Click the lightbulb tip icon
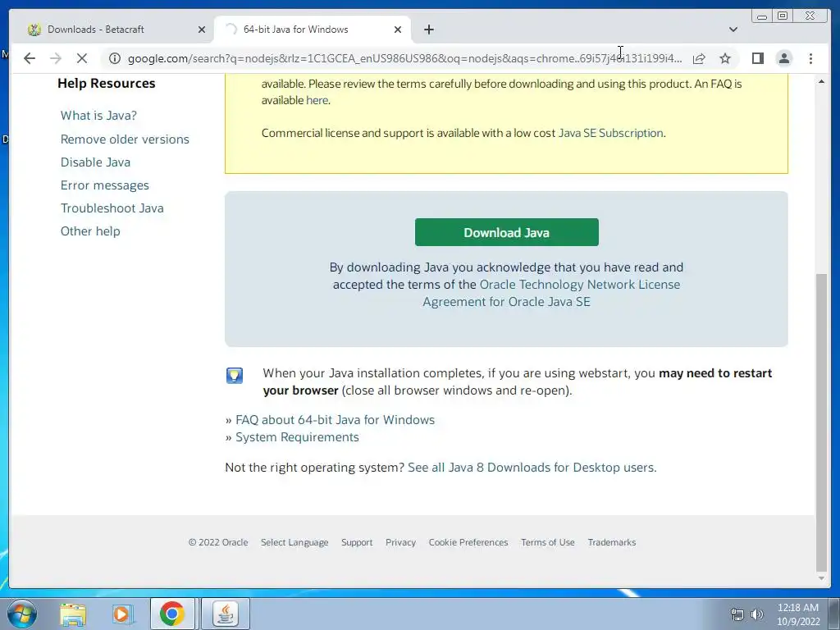 234,375
